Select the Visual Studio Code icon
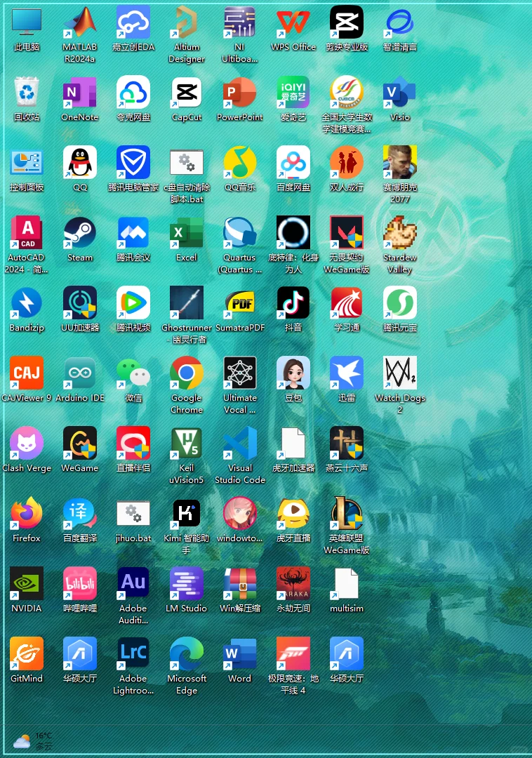This screenshot has height=758, width=532. point(239,443)
